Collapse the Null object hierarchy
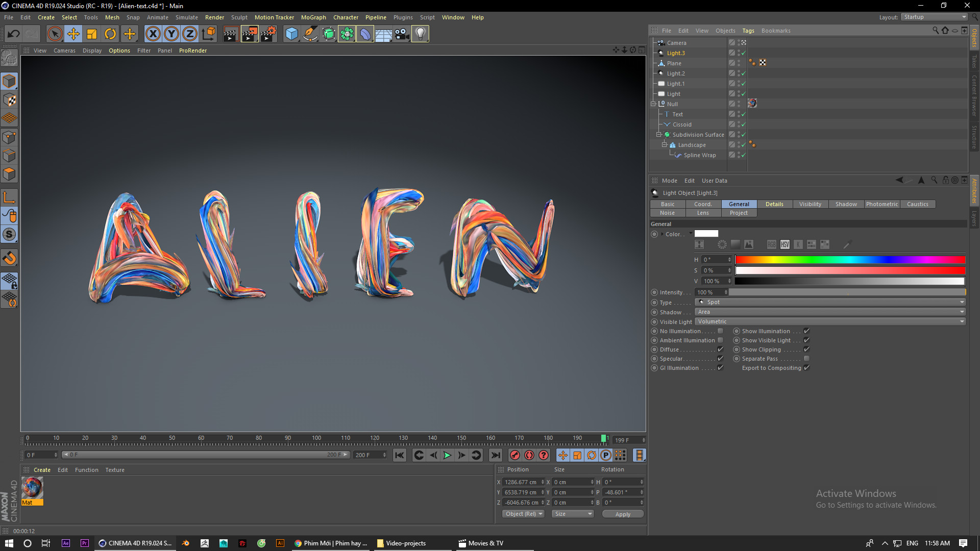This screenshot has width=980, height=551. point(653,104)
